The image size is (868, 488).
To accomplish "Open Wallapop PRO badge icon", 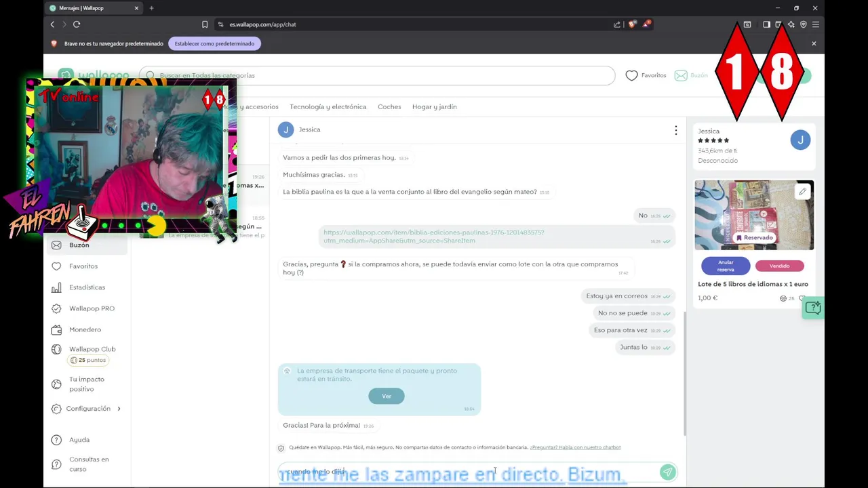I will click(x=56, y=308).
